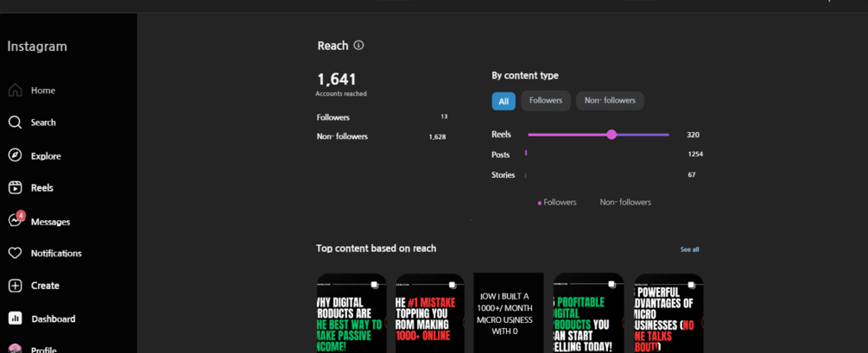Click See all for top content
Image resolution: width=868 pixels, height=353 pixels.
click(690, 249)
